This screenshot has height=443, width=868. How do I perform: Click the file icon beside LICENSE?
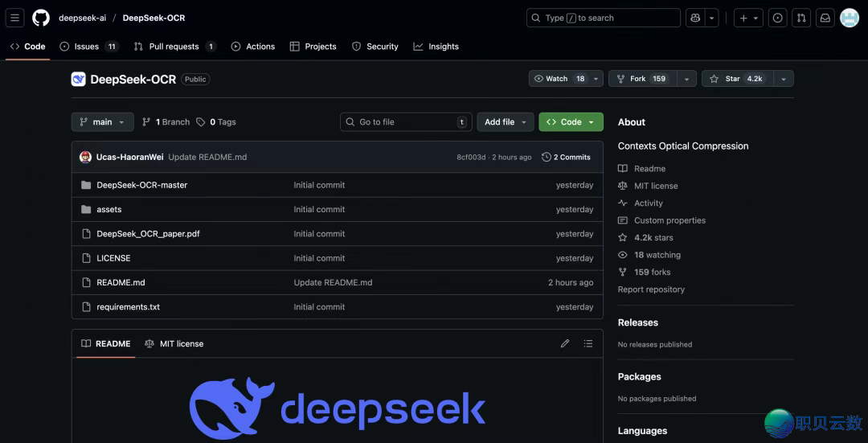[86, 258]
